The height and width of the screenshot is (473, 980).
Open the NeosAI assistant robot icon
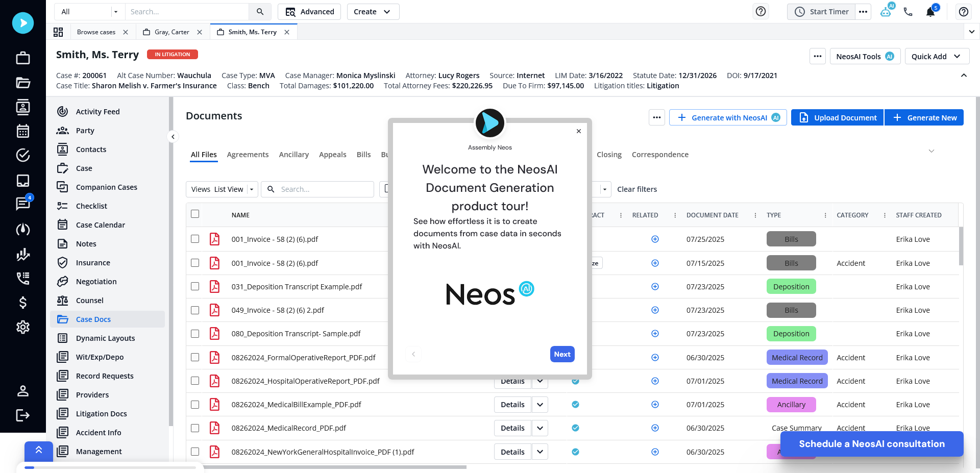pos(886,11)
